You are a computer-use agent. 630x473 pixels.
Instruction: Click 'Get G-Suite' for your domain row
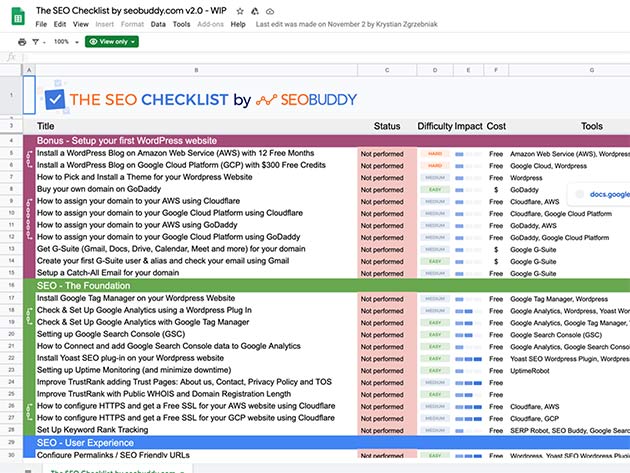(x=171, y=249)
